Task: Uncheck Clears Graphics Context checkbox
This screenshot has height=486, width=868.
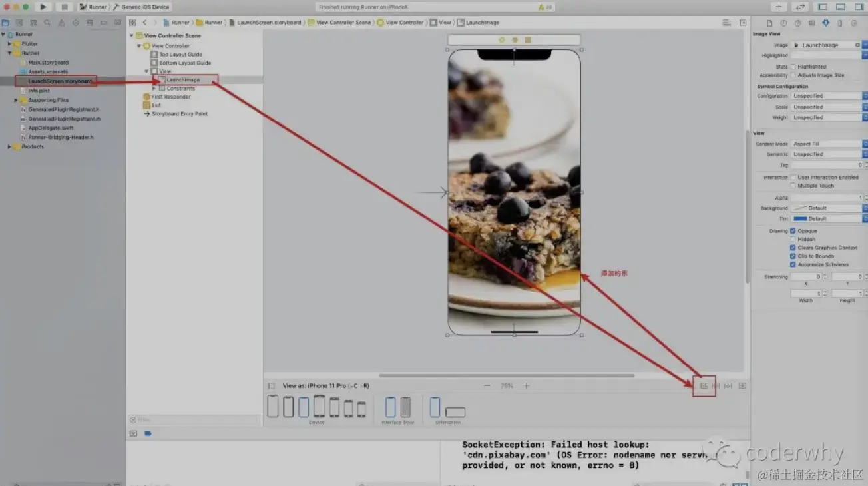Action: click(793, 248)
